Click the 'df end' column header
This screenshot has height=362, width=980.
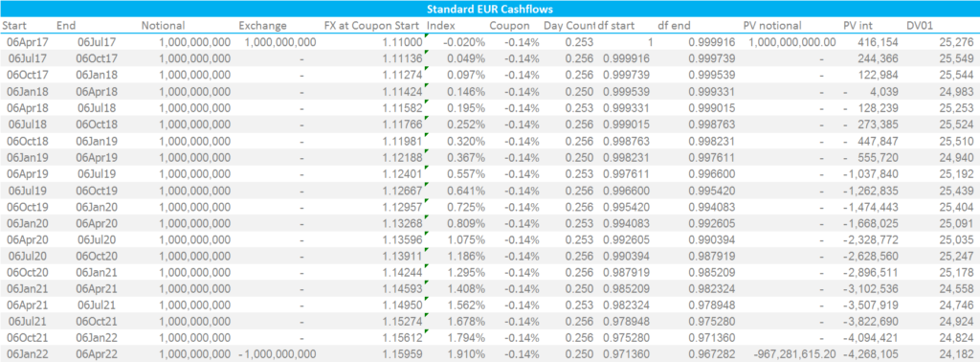[x=674, y=26]
